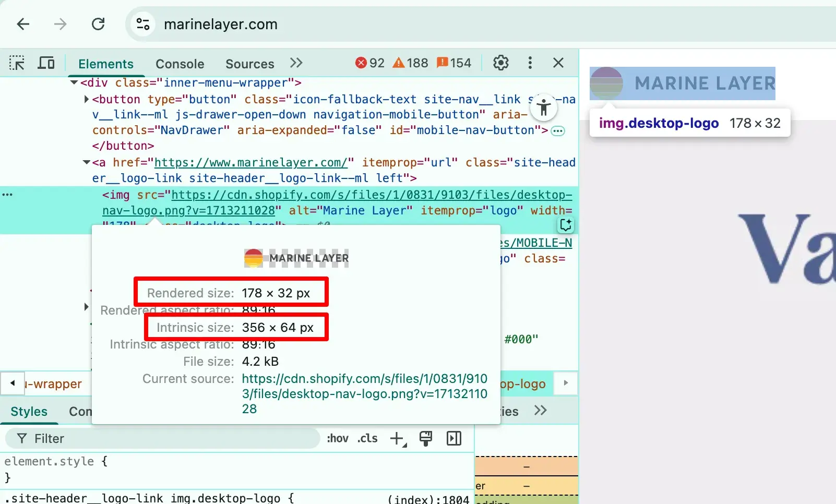Click the Styles Filter input field

[162, 438]
